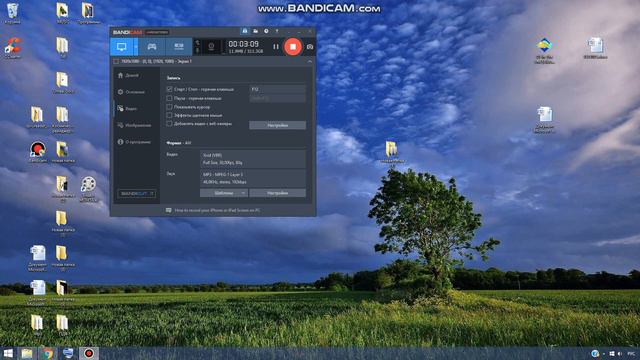Click the MP3 audio format info box
The image size is (640, 360).
[x=253, y=178]
